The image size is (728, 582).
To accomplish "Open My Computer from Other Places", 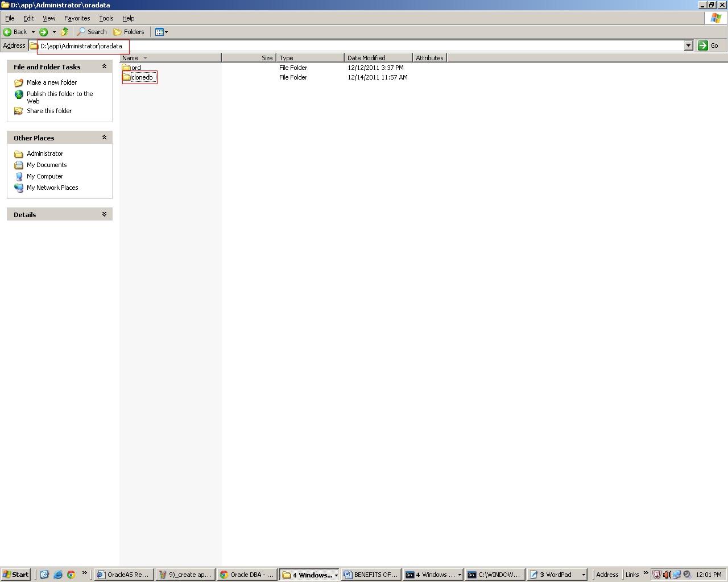I will (x=44, y=176).
